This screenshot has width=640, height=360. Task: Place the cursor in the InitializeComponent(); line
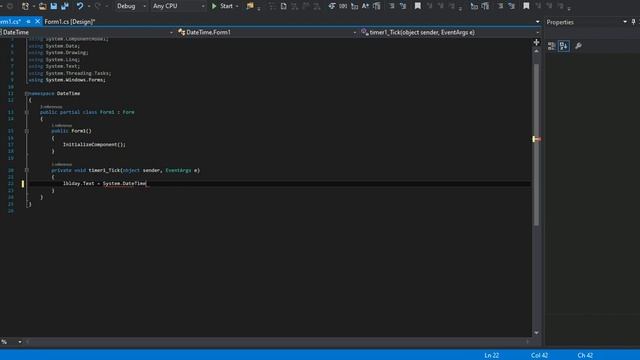(x=94, y=144)
